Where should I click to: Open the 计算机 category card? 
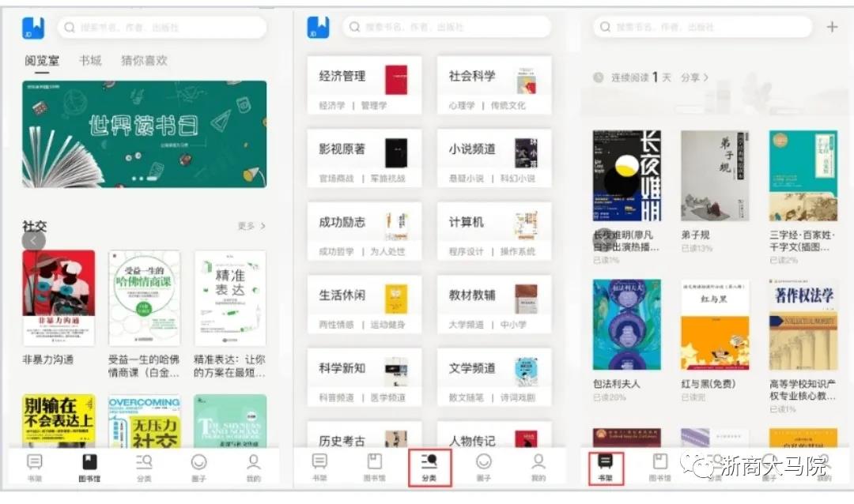pos(494,231)
